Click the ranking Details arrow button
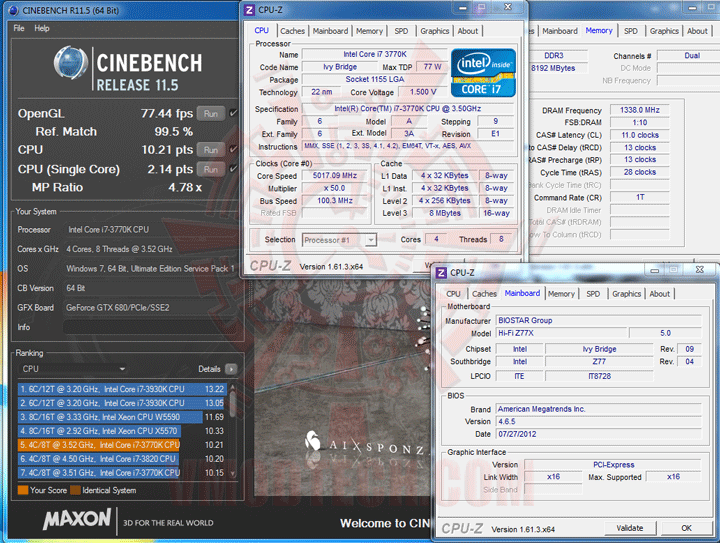This screenshot has width=720, height=543. (231, 369)
